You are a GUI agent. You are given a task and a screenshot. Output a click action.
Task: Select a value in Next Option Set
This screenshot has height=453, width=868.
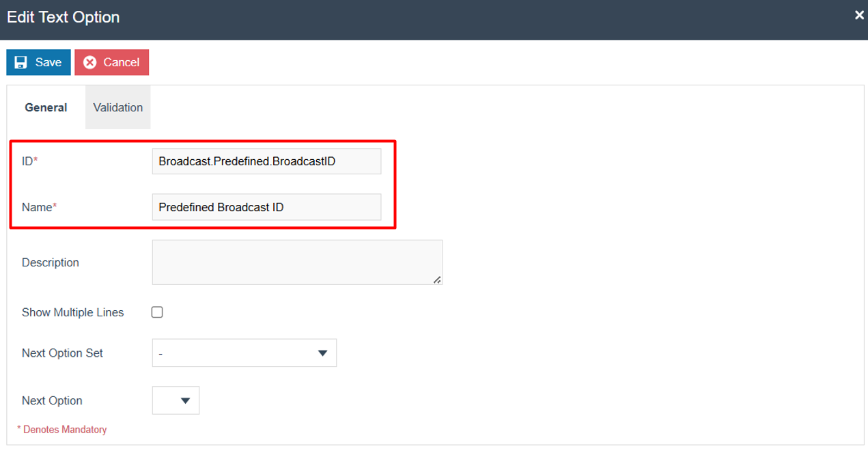244,353
